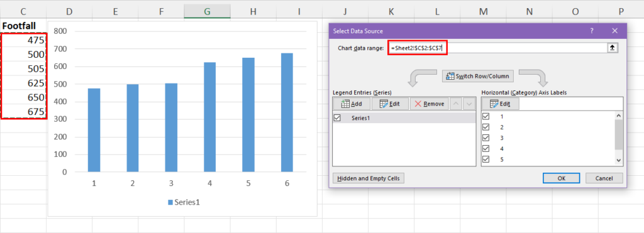Select column H header
This screenshot has width=644, height=233.
point(253,13)
